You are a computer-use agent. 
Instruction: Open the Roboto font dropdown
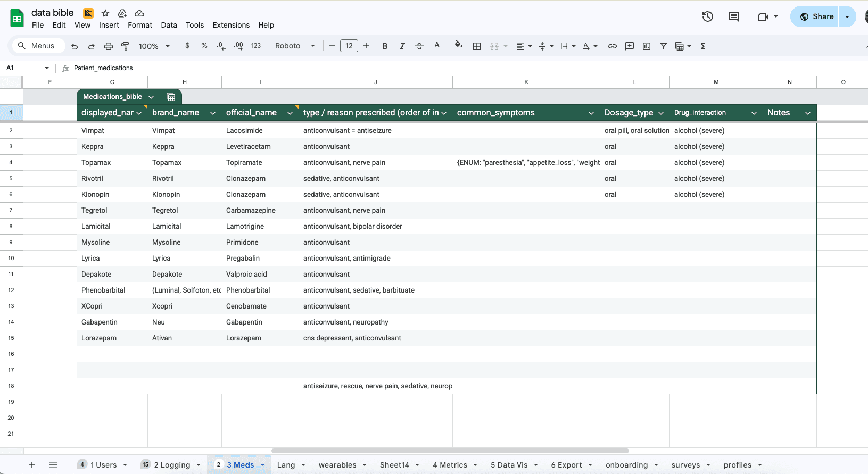pyautogui.click(x=295, y=46)
